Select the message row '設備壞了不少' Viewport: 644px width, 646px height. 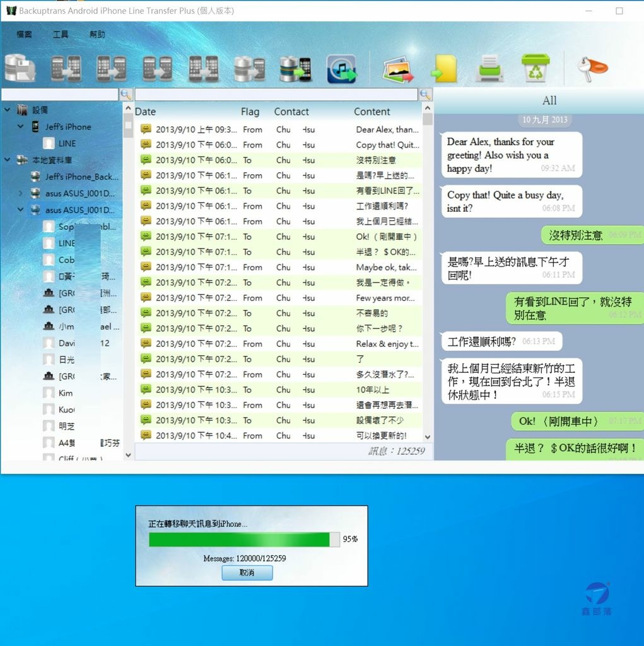pos(279,420)
